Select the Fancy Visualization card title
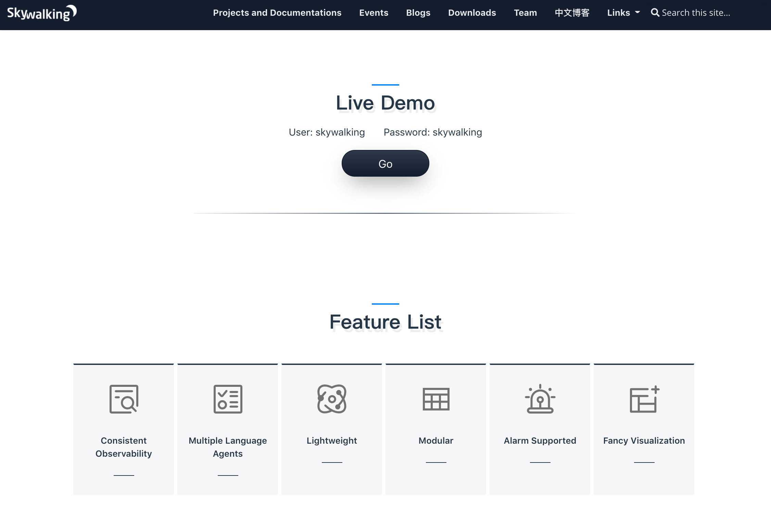Image resolution: width=771 pixels, height=532 pixels. (644, 441)
